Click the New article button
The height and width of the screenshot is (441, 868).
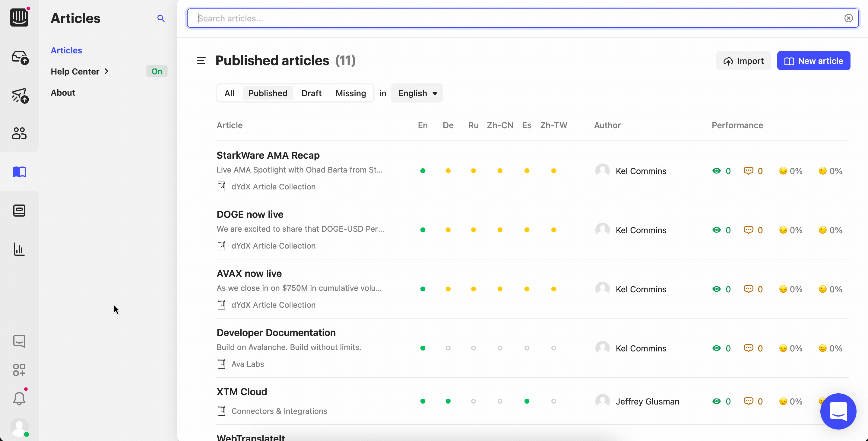[813, 61]
